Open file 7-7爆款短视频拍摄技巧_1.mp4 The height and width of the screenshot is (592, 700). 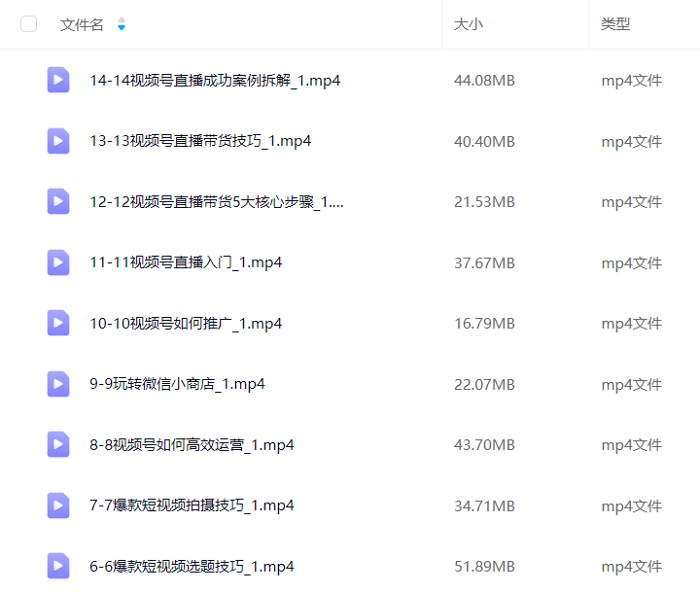[x=192, y=505]
